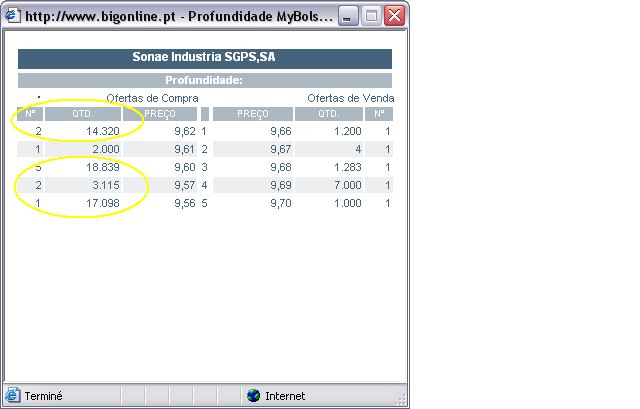The width and height of the screenshot is (640, 409).
Task: Select buy quantity 14.320
Action: point(103,131)
